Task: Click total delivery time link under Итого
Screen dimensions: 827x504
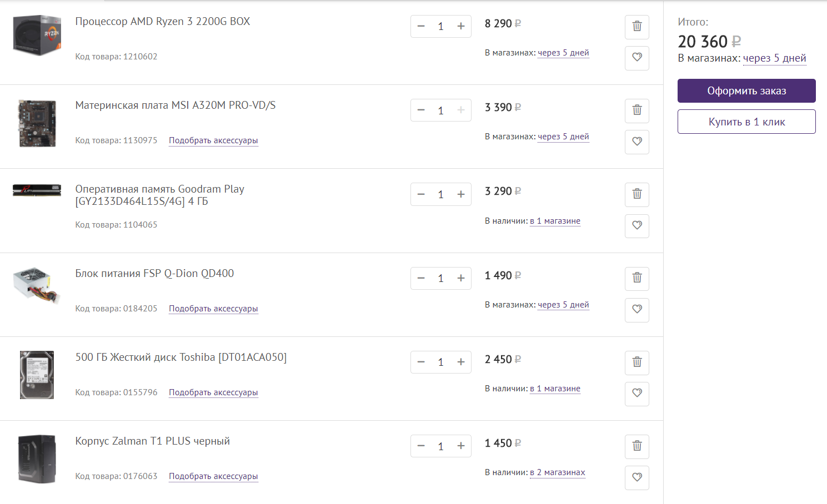Action: [774, 58]
